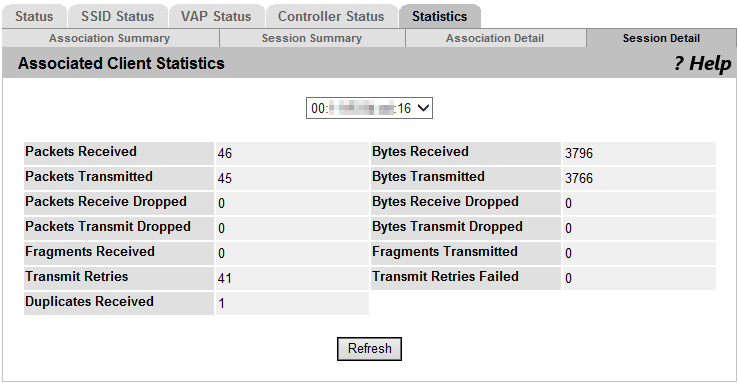
Task: Open the Help link
Action: (702, 64)
